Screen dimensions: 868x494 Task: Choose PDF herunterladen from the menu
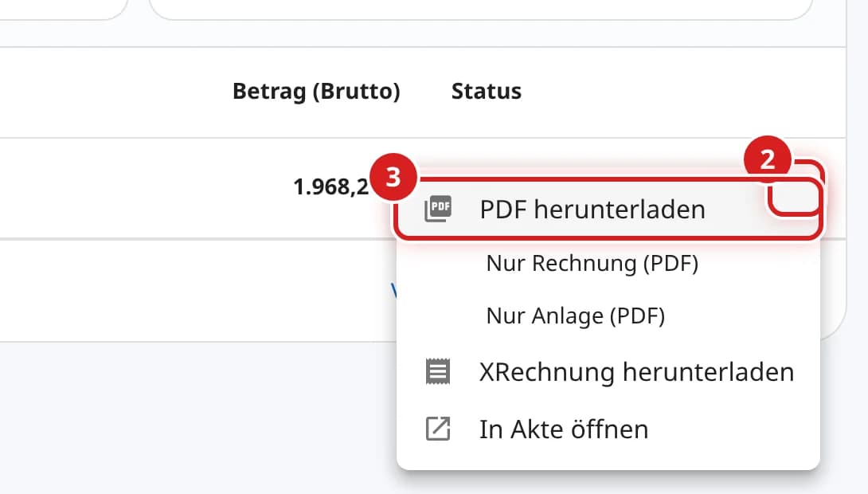pyautogui.click(x=608, y=210)
